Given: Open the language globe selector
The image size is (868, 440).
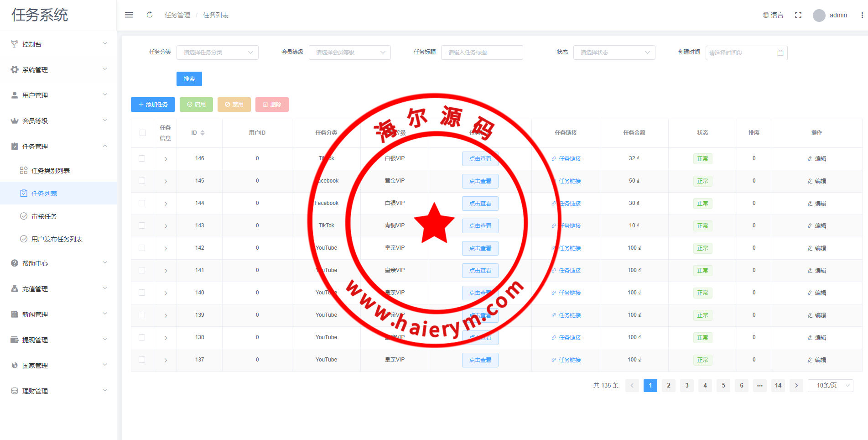Looking at the screenshot, I should (773, 15).
